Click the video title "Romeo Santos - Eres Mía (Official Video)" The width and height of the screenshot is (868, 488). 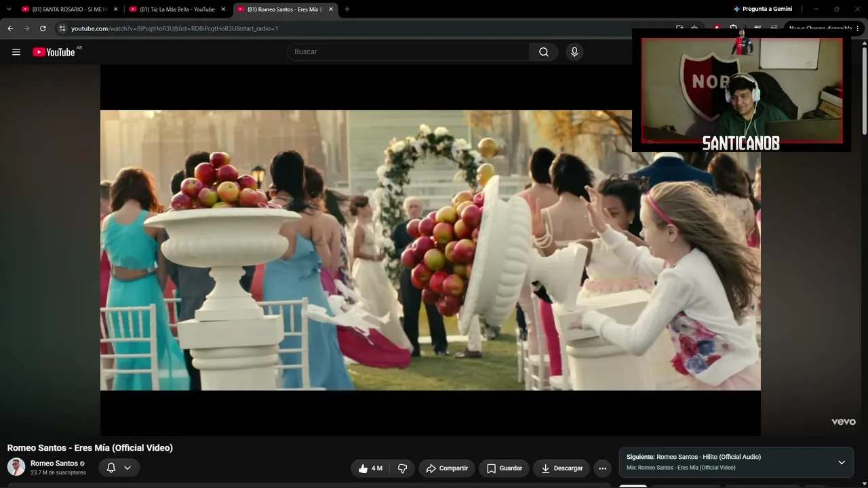coord(90,448)
